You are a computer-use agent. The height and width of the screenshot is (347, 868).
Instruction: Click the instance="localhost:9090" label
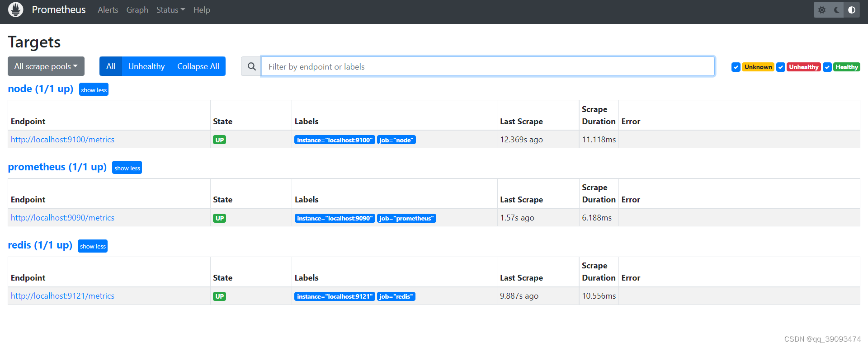coord(335,218)
